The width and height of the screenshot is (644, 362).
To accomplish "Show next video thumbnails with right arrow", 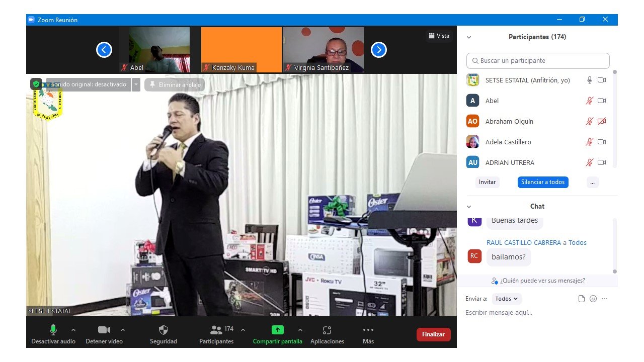I will [379, 50].
